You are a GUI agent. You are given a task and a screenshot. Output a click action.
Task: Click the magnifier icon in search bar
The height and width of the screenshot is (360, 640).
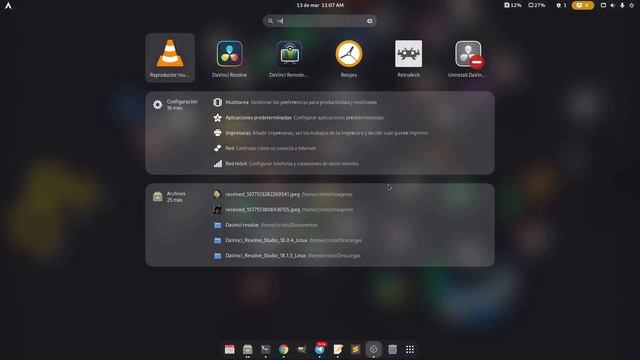coord(270,21)
